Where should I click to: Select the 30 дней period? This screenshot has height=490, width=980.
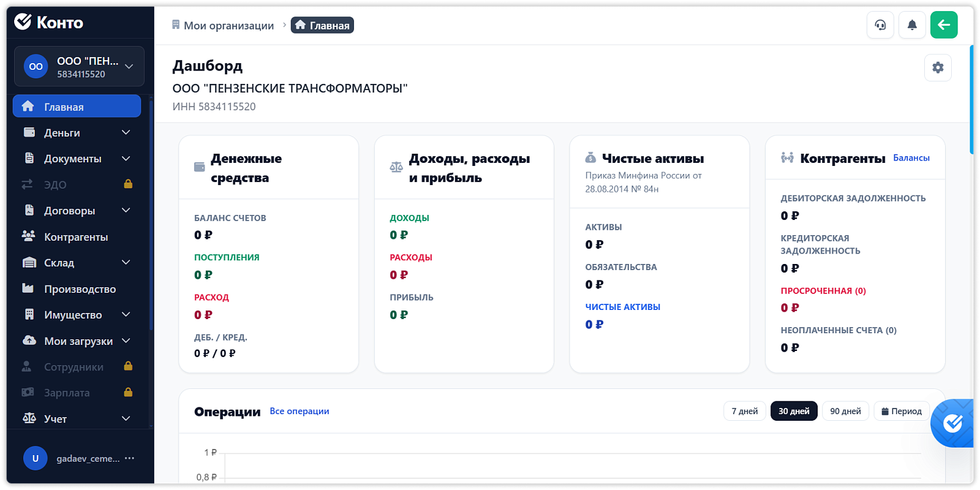794,411
